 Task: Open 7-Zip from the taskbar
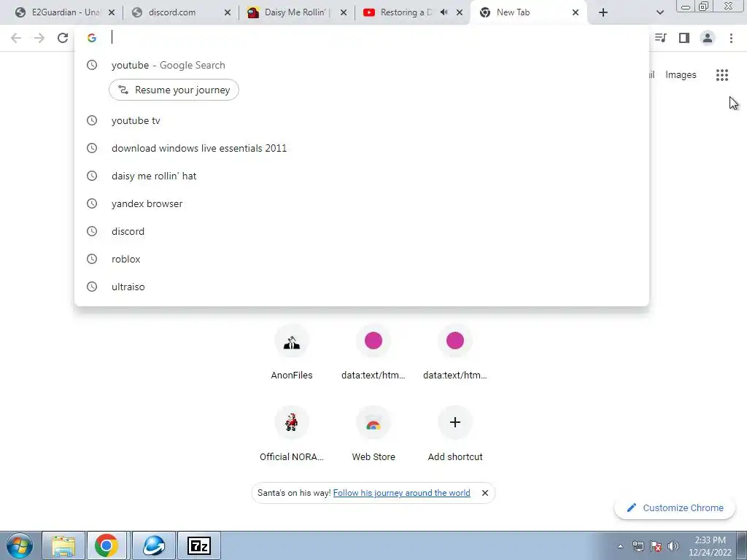coord(199,545)
